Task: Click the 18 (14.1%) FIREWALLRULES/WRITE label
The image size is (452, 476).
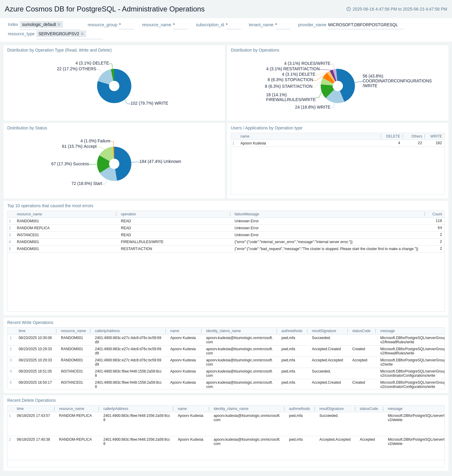Action: [291, 97]
